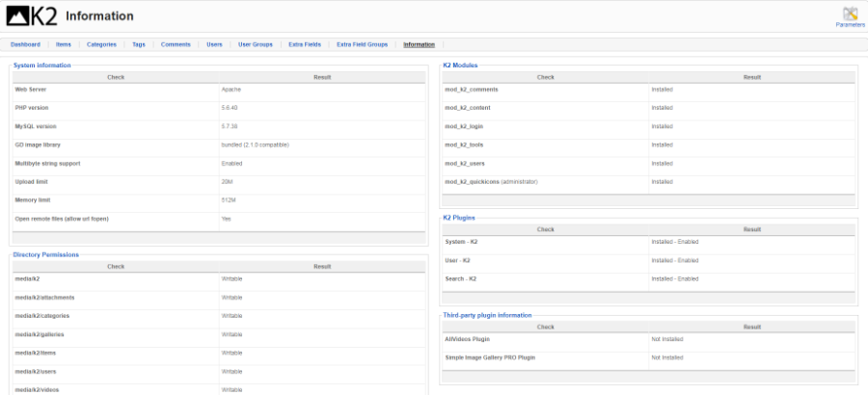868x395 pixels.
Task: Click Not Installed next to AllVideos
Action: [x=667, y=340]
